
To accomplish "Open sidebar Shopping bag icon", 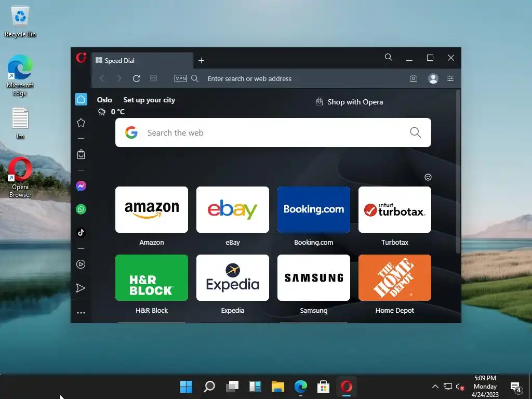I will [81, 154].
